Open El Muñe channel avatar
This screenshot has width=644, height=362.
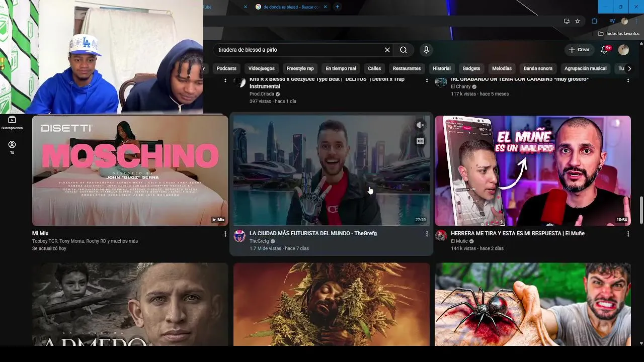click(x=441, y=236)
